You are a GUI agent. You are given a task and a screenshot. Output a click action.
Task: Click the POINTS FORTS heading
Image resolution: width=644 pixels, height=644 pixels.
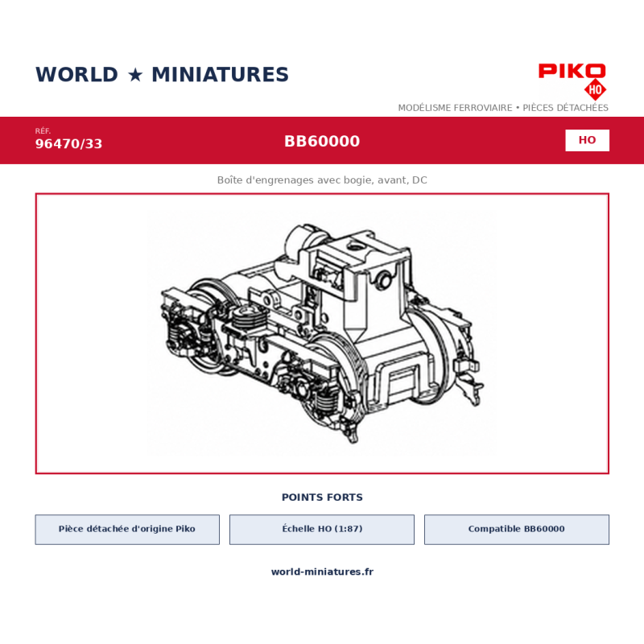(x=322, y=497)
